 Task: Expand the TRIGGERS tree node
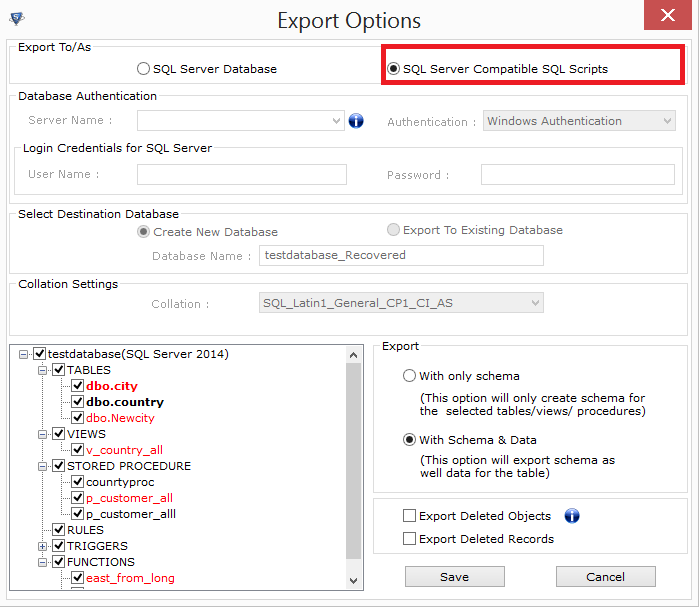42,546
